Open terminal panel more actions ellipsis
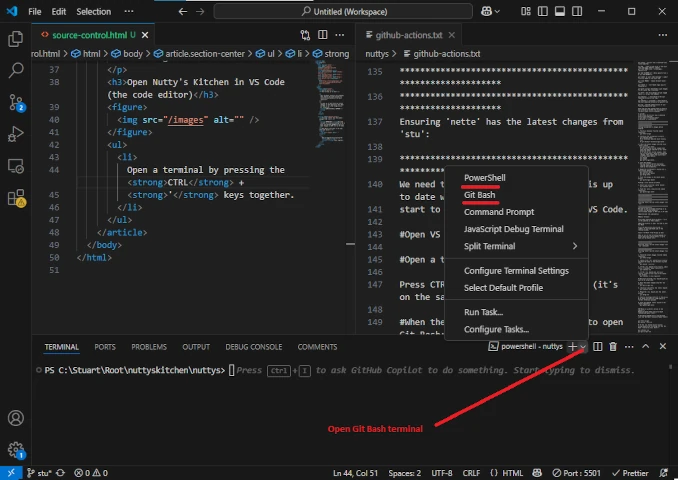 [629, 346]
